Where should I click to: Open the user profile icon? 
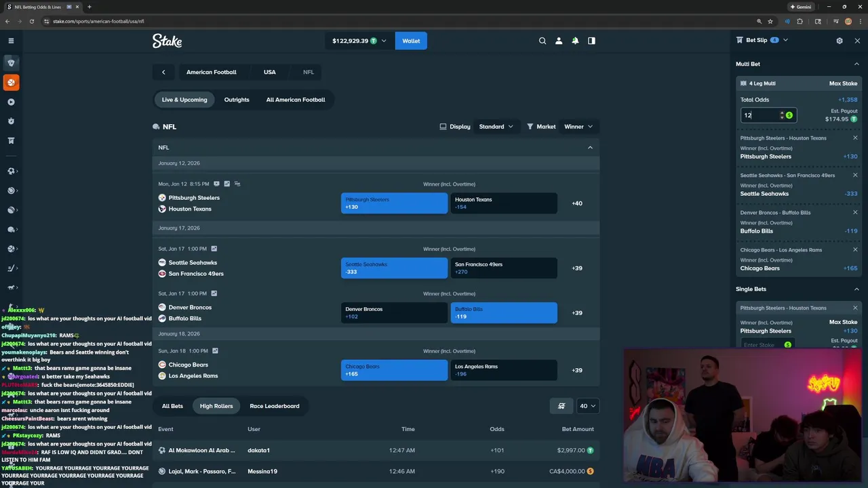pyautogui.click(x=559, y=41)
